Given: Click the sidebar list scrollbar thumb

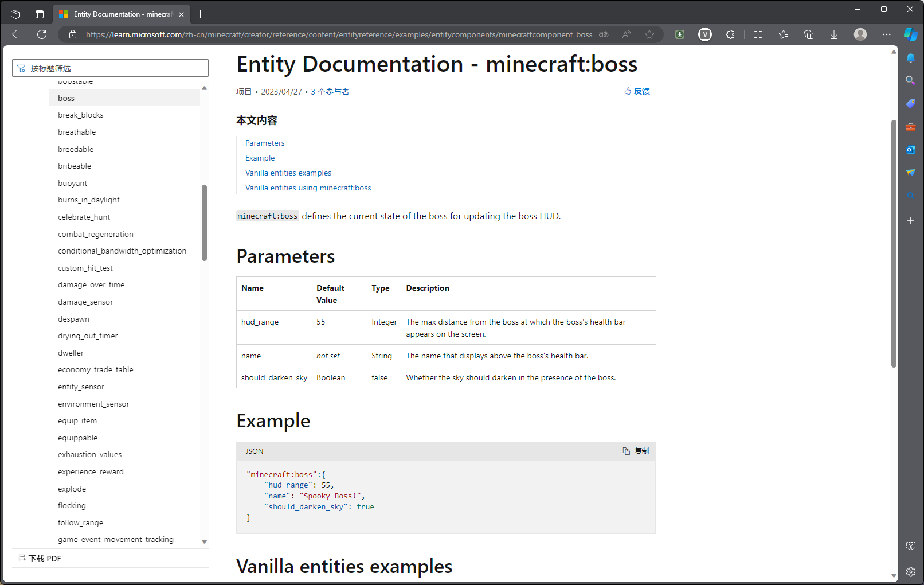Looking at the screenshot, I should point(204,223).
